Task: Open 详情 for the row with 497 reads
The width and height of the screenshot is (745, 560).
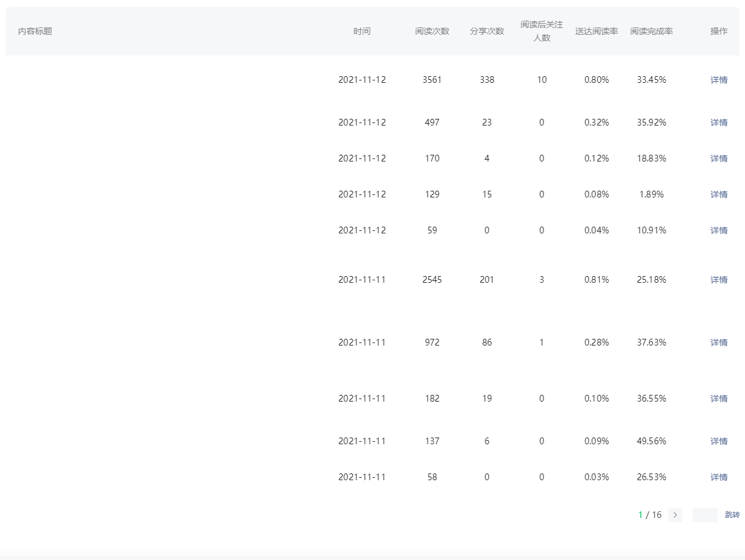Action: point(719,122)
